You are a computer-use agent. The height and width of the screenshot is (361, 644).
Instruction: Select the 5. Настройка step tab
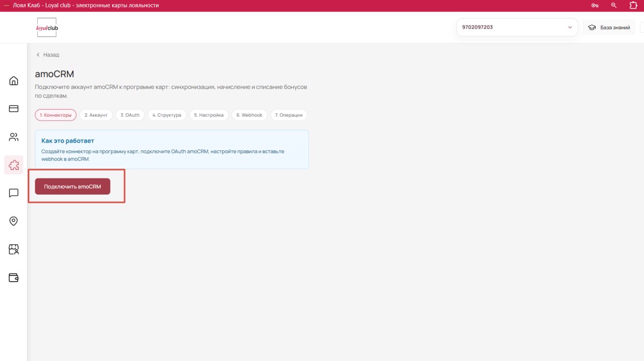[x=209, y=115]
